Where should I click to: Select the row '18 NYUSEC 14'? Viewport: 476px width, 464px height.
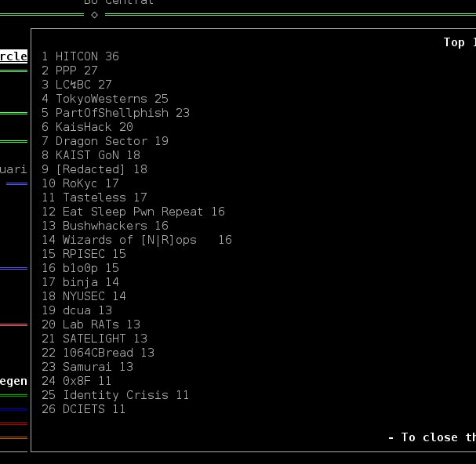[x=84, y=296]
